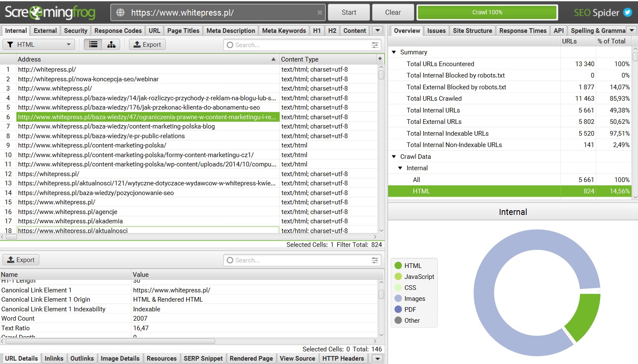Click the Content Type column header
The width and height of the screenshot is (638, 364).
pos(328,59)
